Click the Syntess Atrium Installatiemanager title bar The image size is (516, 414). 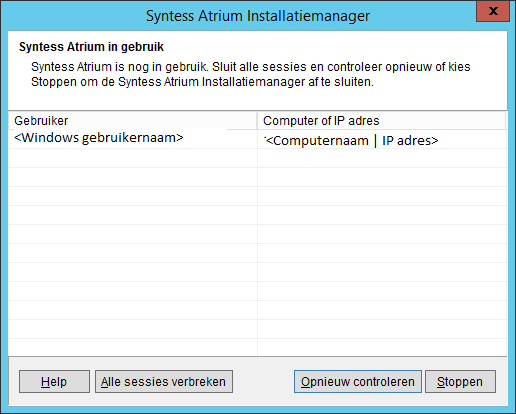[258, 16]
